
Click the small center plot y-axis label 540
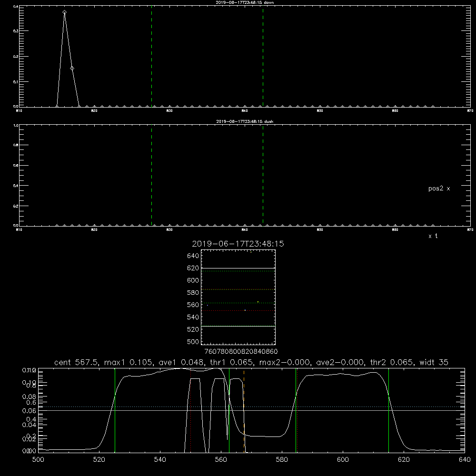point(193,317)
